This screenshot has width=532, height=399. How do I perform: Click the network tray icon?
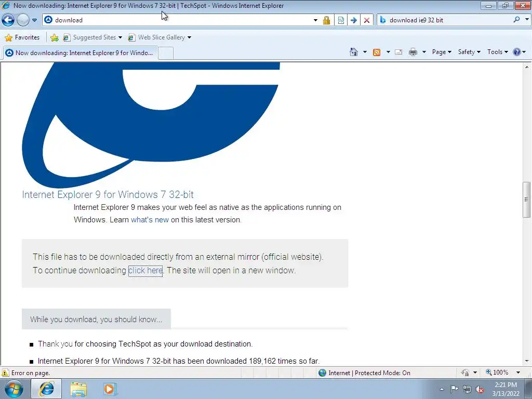tap(467, 390)
